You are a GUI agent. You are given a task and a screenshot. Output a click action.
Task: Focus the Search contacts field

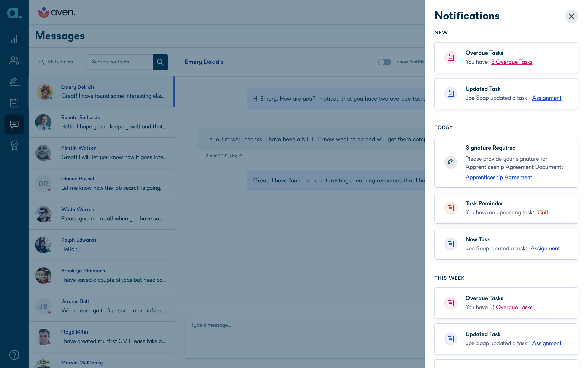(x=119, y=62)
